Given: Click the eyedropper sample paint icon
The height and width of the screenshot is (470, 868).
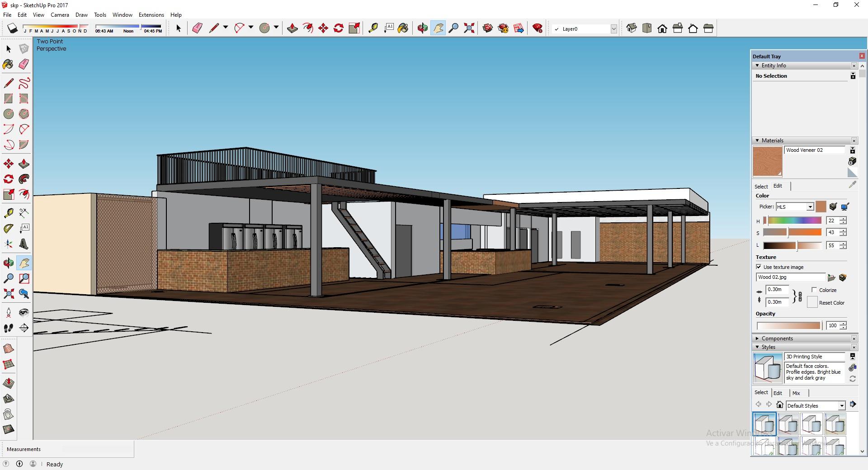Looking at the screenshot, I should [x=852, y=184].
